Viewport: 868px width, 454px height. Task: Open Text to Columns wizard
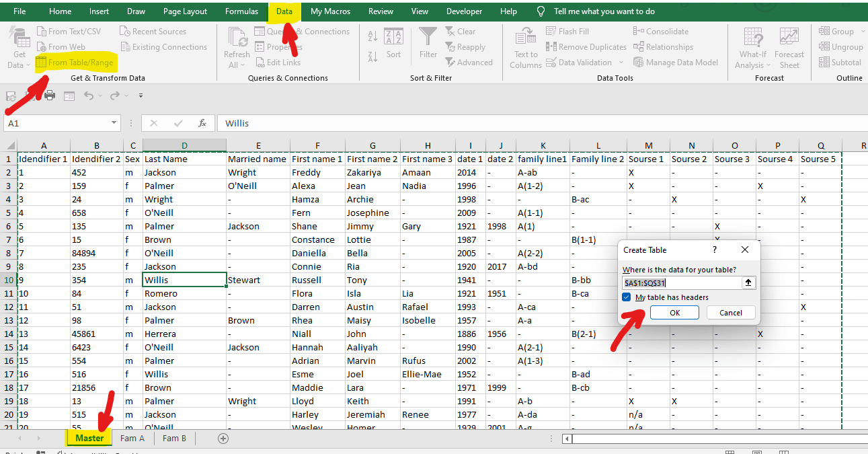pyautogui.click(x=526, y=48)
